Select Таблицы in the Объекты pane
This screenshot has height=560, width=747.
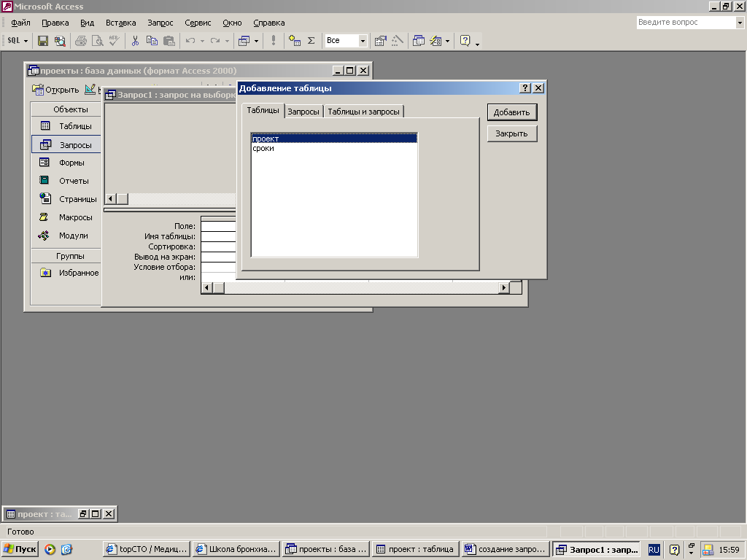pyautogui.click(x=66, y=126)
